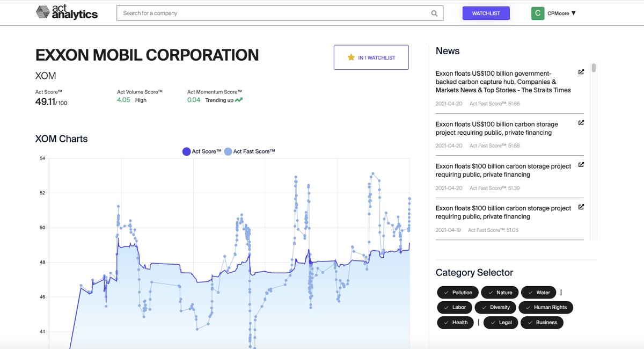Click news scrollbar thumb
Viewport: 644px width, 349px height.
pyautogui.click(x=594, y=68)
